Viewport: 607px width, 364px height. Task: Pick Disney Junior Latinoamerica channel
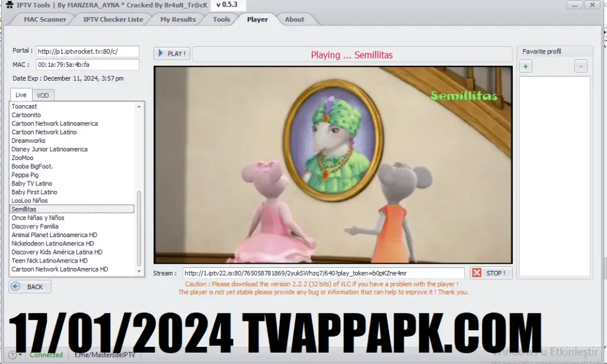pyautogui.click(x=72, y=149)
